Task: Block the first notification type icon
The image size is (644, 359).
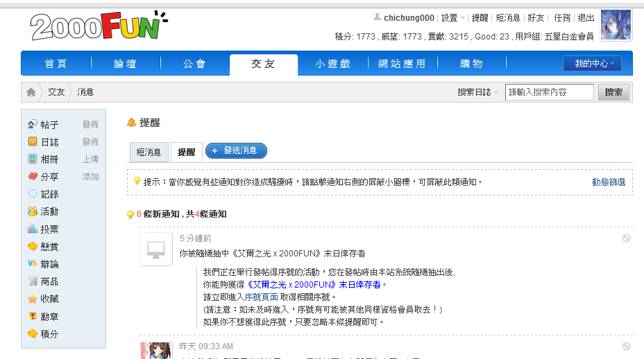Action: point(626,238)
